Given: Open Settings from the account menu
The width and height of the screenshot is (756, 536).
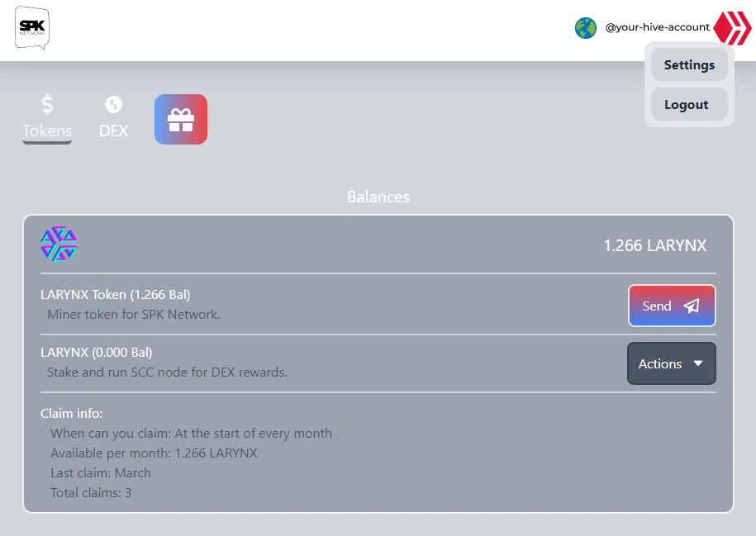Looking at the screenshot, I should coord(689,65).
